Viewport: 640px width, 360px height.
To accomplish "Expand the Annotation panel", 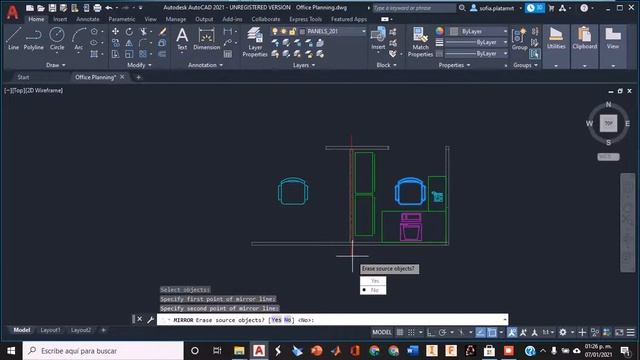I will (x=205, y=65).
